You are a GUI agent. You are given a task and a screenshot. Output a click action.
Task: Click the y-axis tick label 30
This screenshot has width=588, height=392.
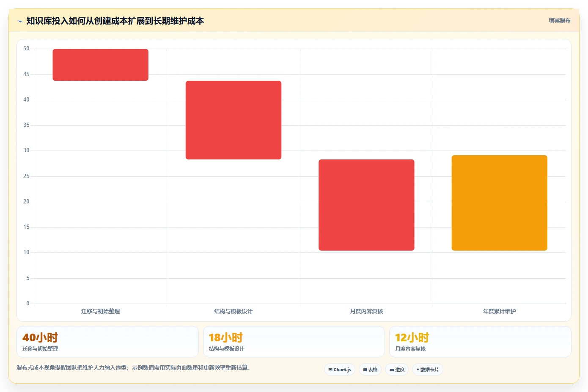(26, 151)
